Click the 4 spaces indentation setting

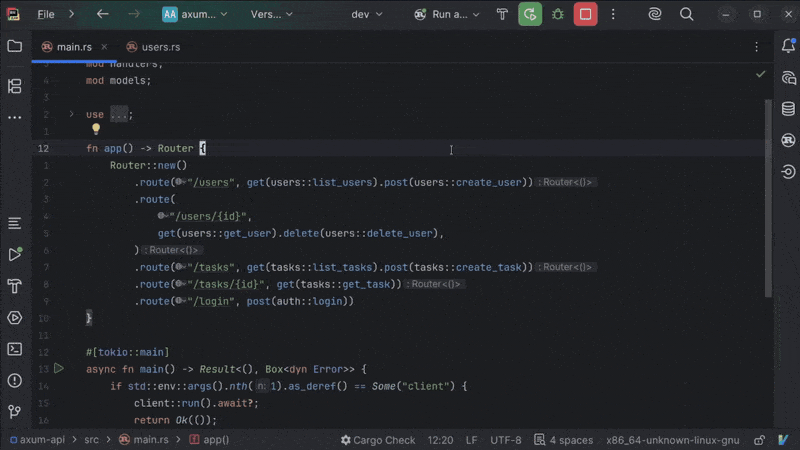[x=563, y=440]
